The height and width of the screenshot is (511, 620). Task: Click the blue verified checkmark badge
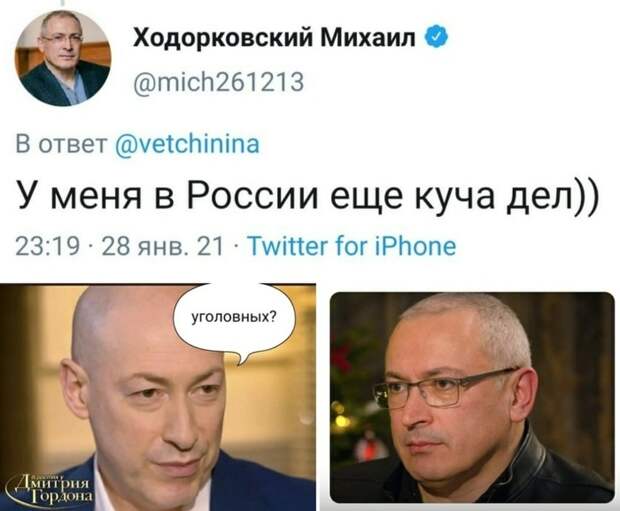point(437,36)
